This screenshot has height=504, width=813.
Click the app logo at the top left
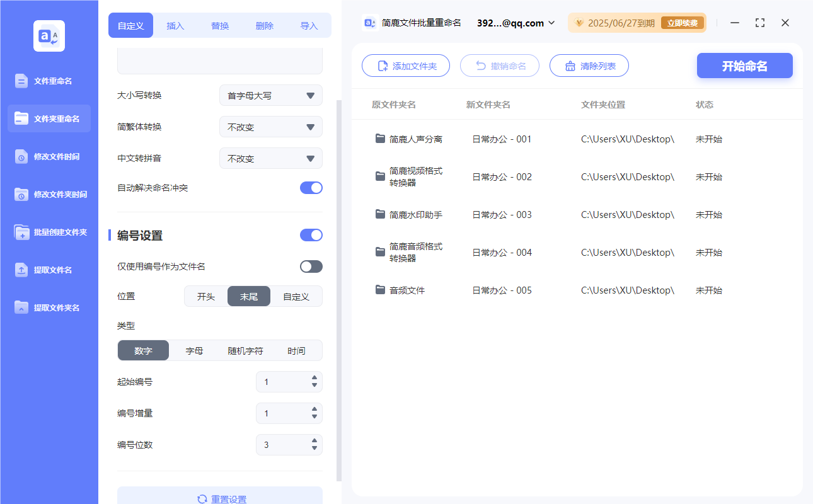tap(49, 35)
